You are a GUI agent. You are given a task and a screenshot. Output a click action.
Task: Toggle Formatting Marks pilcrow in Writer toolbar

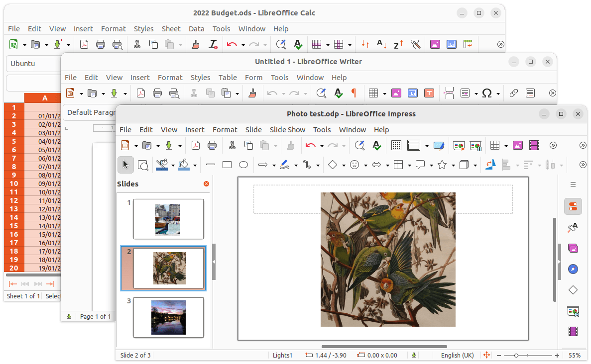[354, 93]
